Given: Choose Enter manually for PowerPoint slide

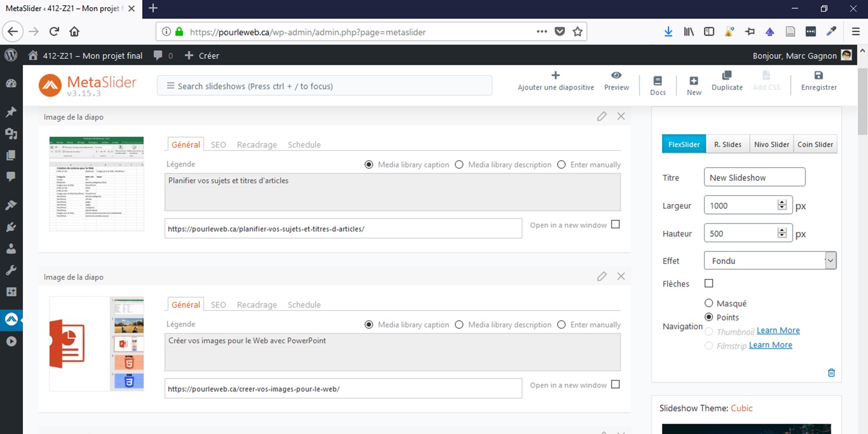Looking at the screenshot, I should [561, 325].
